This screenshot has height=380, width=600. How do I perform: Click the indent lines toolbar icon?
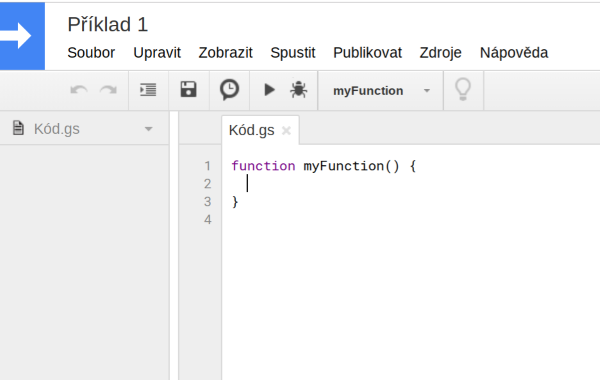point(148,90)
